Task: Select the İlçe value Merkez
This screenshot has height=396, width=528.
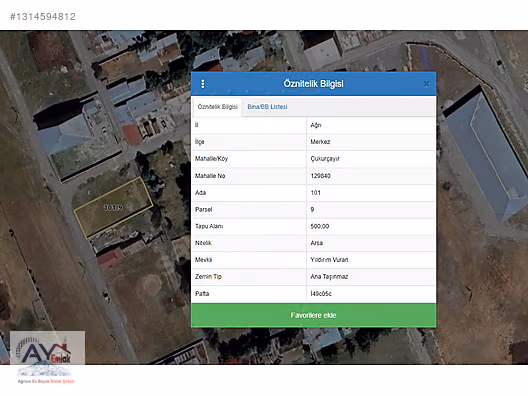Action: (320, 142)
